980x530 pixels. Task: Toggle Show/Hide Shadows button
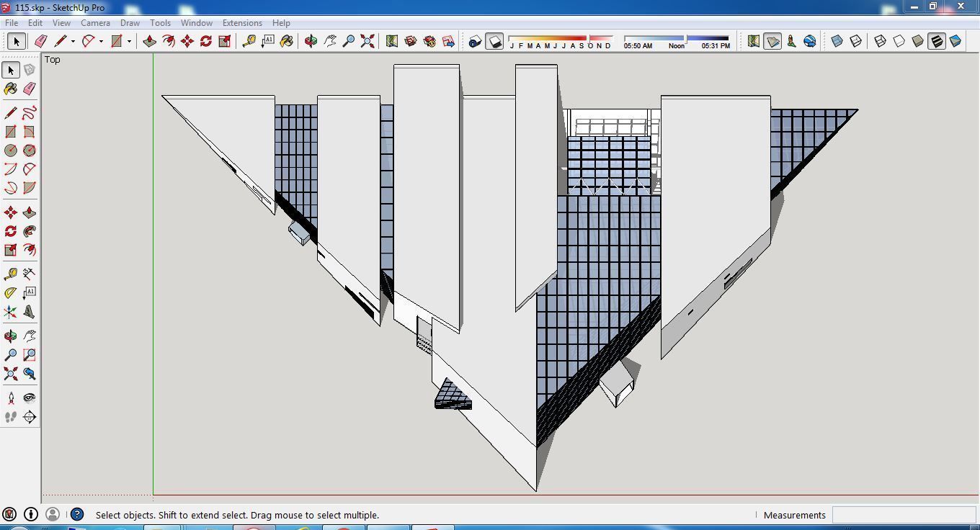pyautogui.click(x=494, y=42)
